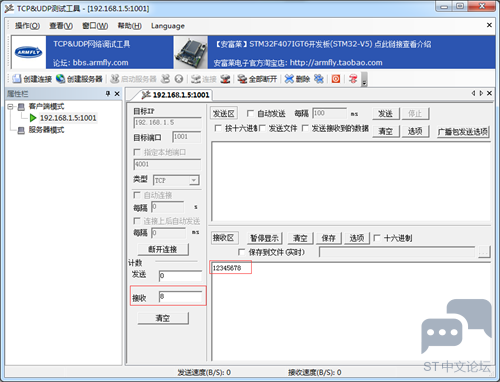Toggle the 自动发送 auto send checkbox
The width and height of the screenshot is (500, 382).
[250, 114]
